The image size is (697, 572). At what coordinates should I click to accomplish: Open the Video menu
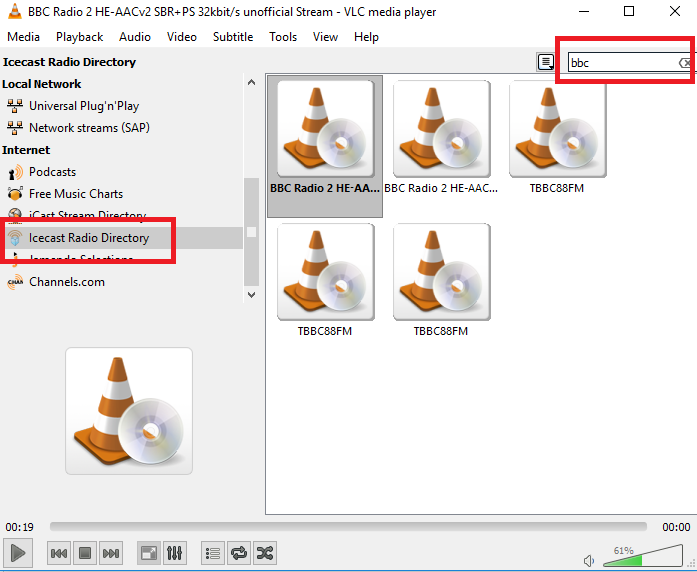pos(181,37)
